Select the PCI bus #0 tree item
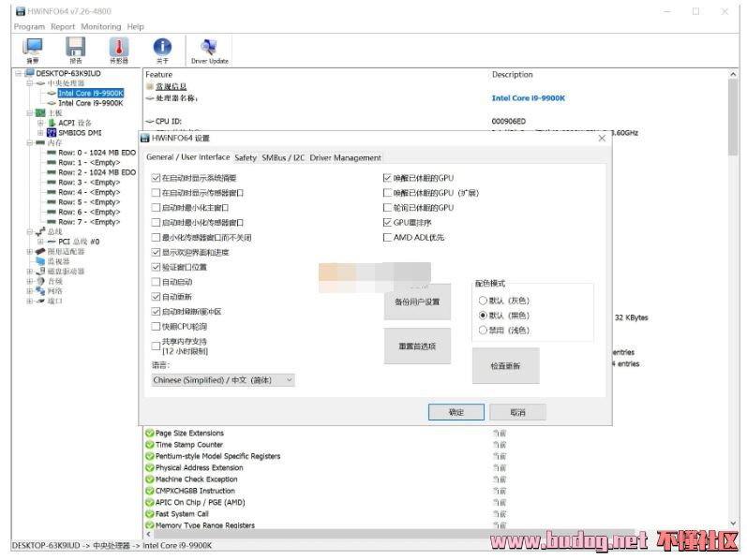The image size is (747, 560). (79, 242)
